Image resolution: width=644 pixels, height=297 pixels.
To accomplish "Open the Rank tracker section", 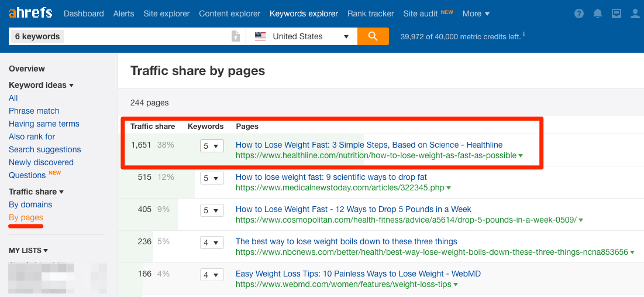I will pyautogui.click(x=370, y=13).
